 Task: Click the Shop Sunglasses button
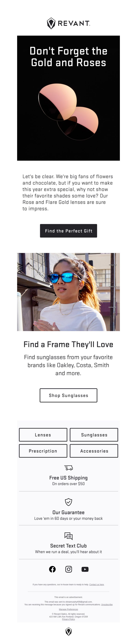[x=68, y=395]
